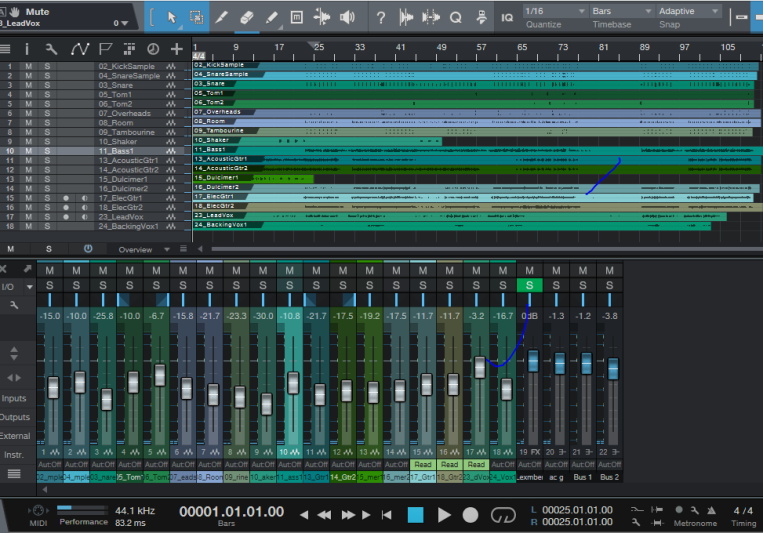Select the Eraser tool

[247, 18]
